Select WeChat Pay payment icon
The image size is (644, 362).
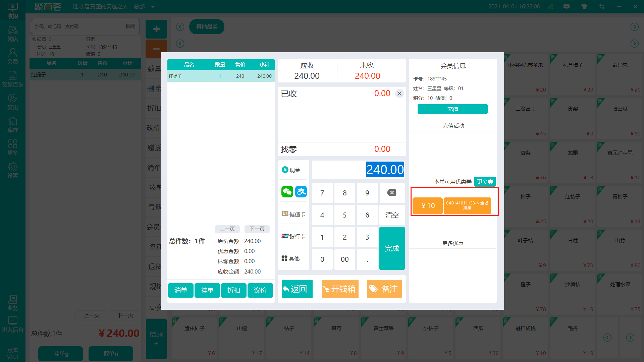287,192
